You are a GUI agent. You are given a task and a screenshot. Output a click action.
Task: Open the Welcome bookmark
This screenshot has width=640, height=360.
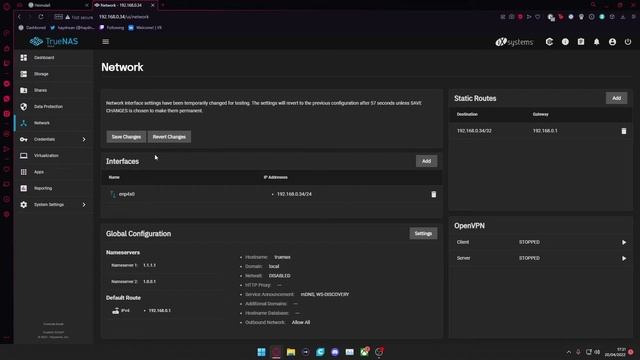tap(145, 28)
